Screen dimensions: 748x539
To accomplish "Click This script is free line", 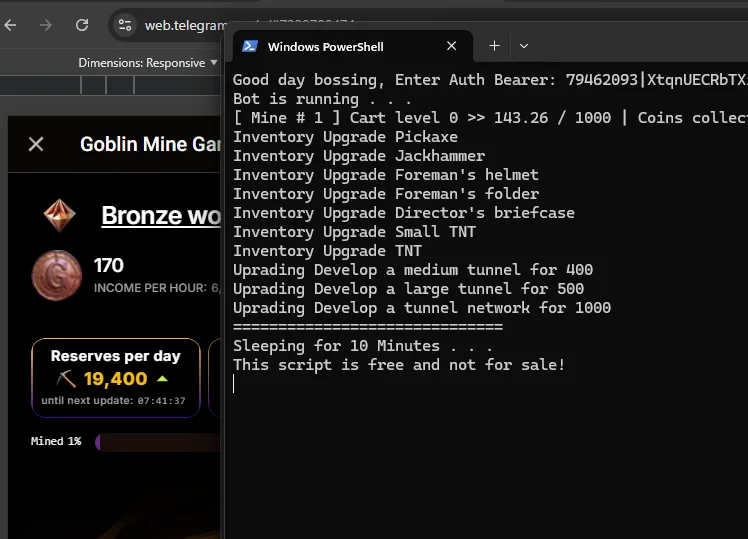I will pyautogui.click(x=399, y=365).
